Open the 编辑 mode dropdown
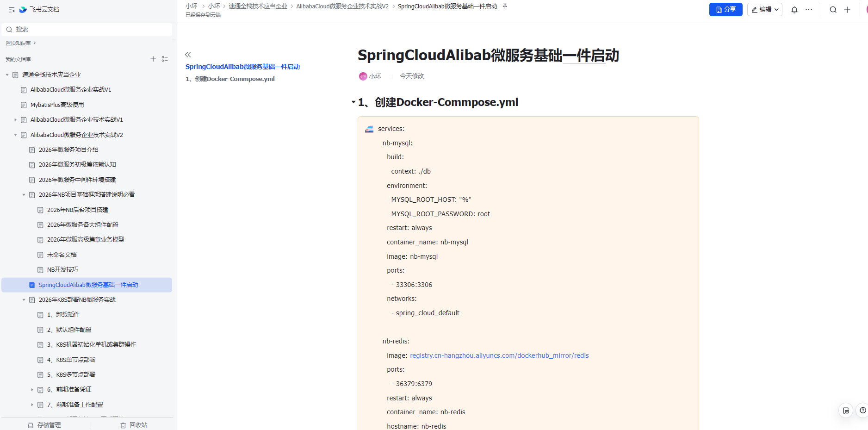The image size is (868, 430). [x=764, y=10]
